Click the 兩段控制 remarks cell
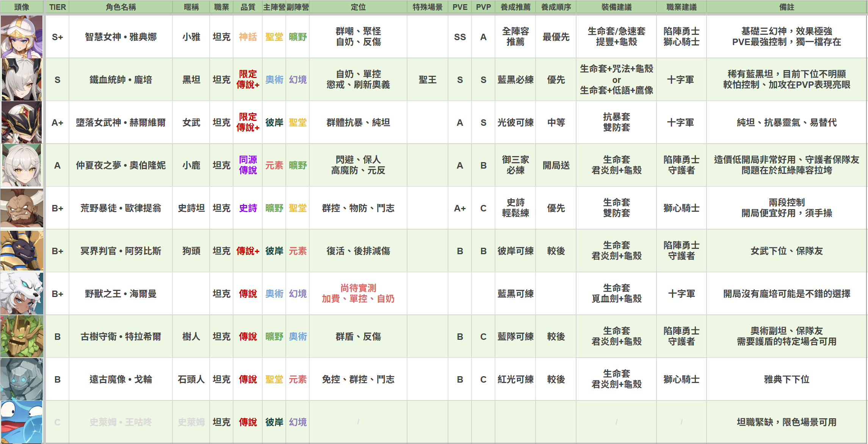The image size is (868, 444). 787,208
